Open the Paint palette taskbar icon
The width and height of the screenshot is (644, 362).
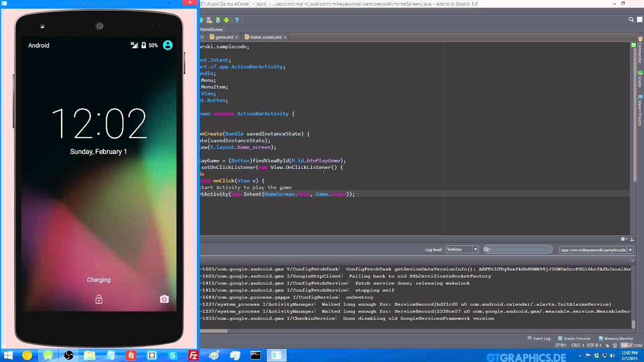[214, 355]
